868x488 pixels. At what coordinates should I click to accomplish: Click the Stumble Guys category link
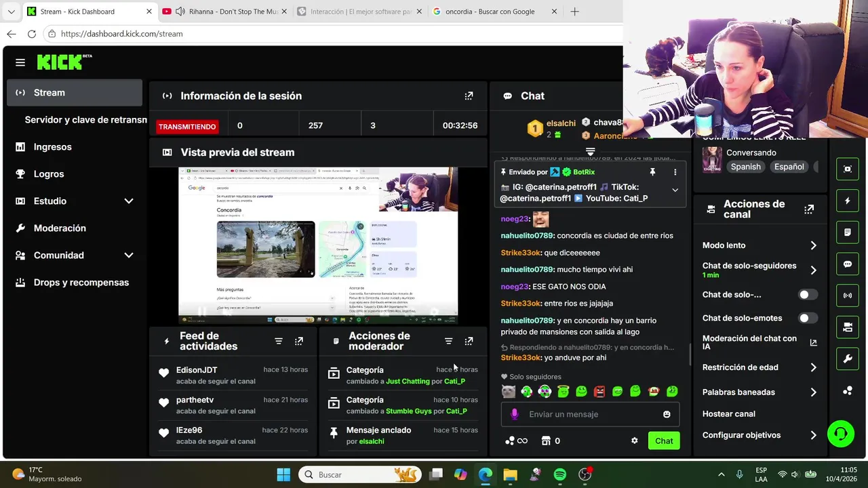coord(410,411)
